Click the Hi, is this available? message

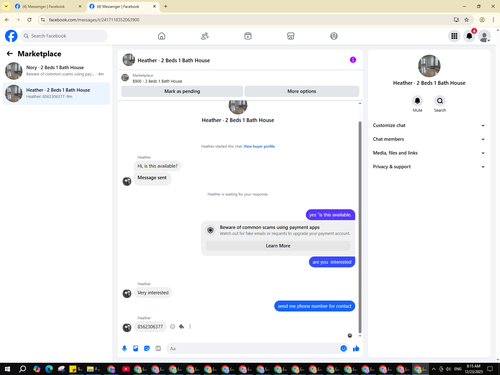coord(157,166)
